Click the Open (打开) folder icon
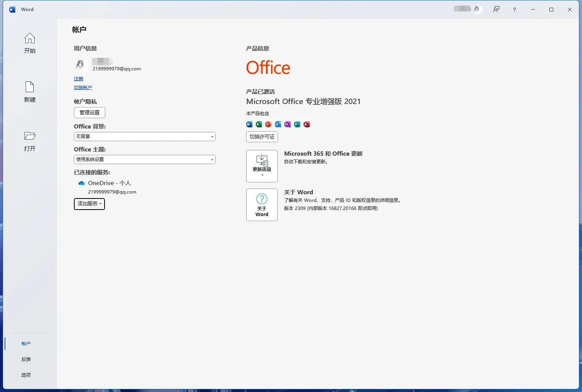 29,136
